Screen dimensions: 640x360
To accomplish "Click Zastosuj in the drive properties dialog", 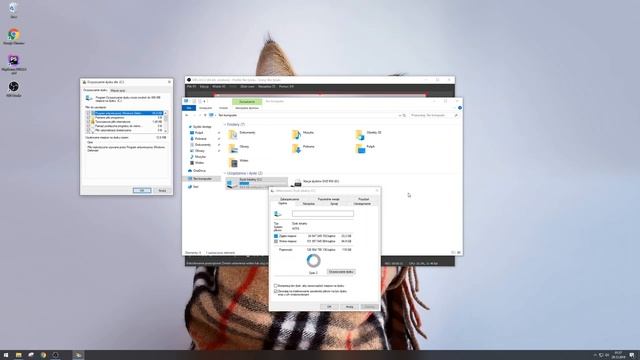I will pyautogui.click(x=369, y=307).
